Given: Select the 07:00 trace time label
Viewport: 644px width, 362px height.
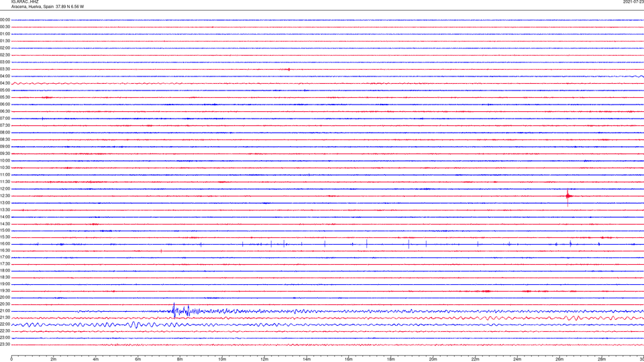Looking at the screenshot, I should click(5, 118).
